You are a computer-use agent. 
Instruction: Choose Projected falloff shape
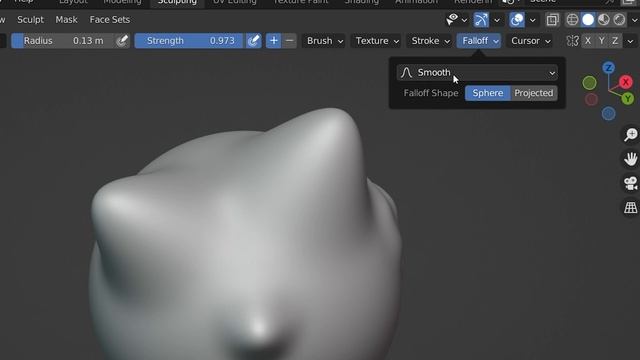(x=533, y=93)
